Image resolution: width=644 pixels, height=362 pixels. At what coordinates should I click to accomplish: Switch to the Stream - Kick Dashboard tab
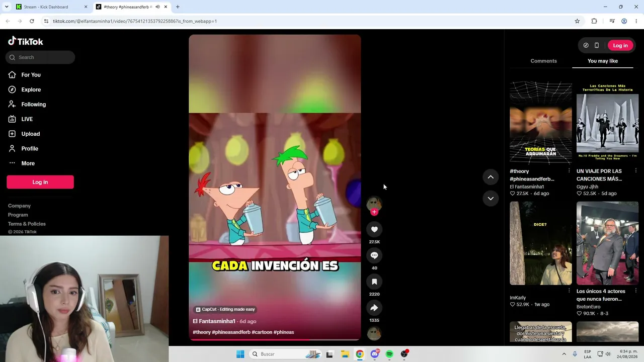click(50, 7)
